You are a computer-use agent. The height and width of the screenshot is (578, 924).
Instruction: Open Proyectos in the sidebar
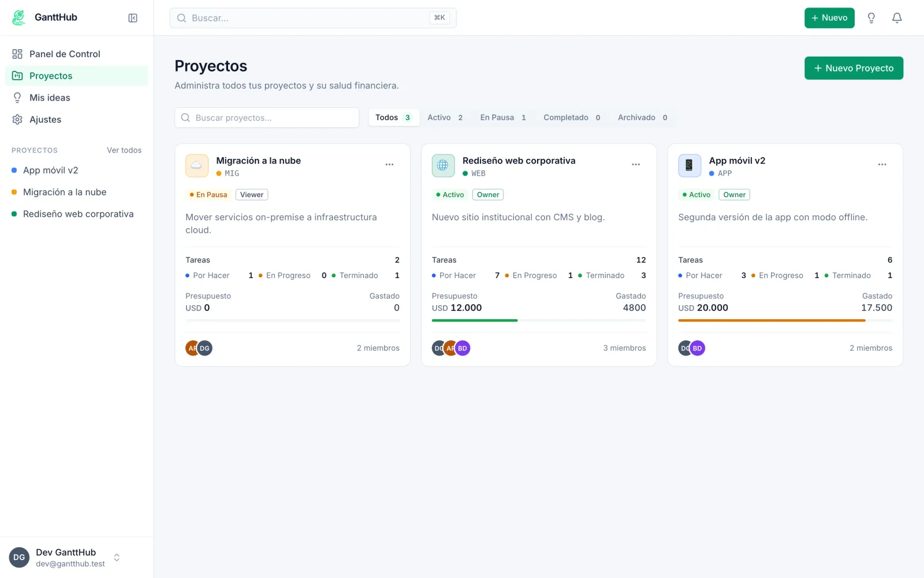pyautogui.click(x=77, y=76)
